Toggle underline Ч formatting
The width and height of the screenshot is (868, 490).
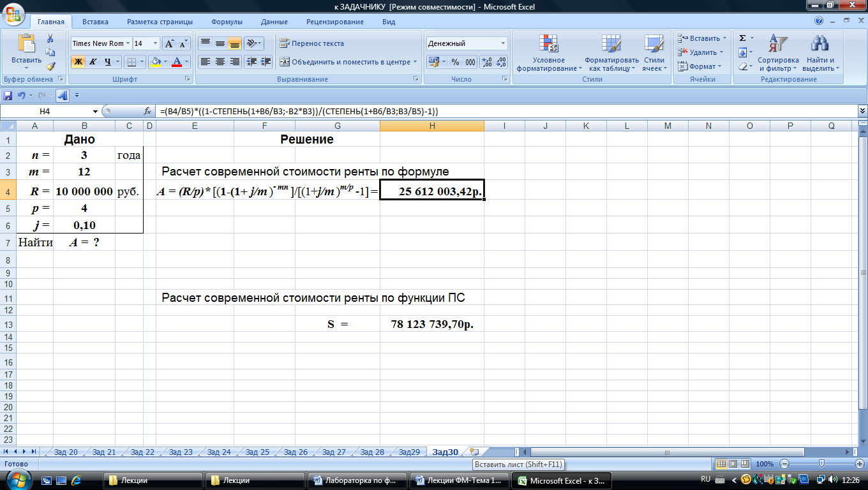(108, 62)
